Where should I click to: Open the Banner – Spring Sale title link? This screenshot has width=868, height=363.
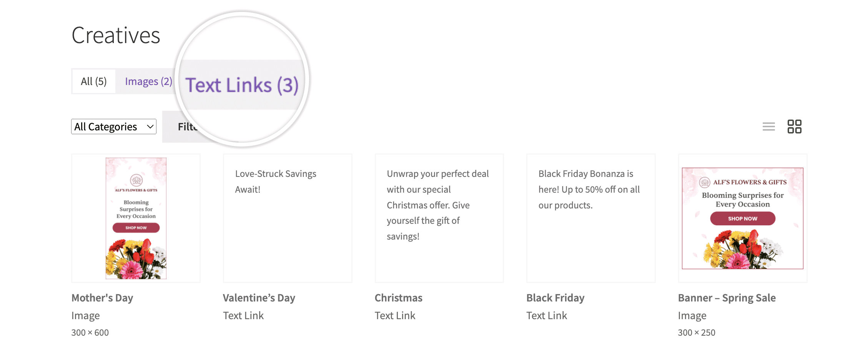tap(727, 298)
